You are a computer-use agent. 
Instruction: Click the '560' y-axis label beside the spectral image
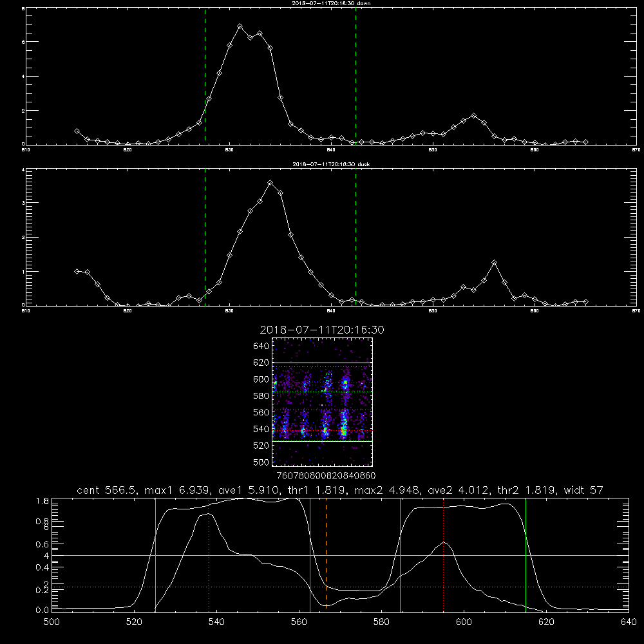point(261,412)
